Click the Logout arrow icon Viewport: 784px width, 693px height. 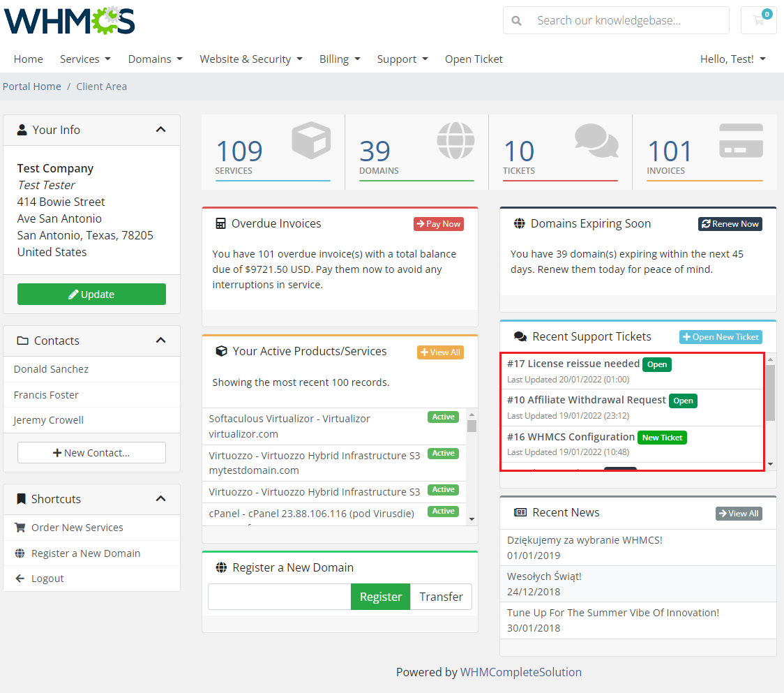tap(20, 579)
